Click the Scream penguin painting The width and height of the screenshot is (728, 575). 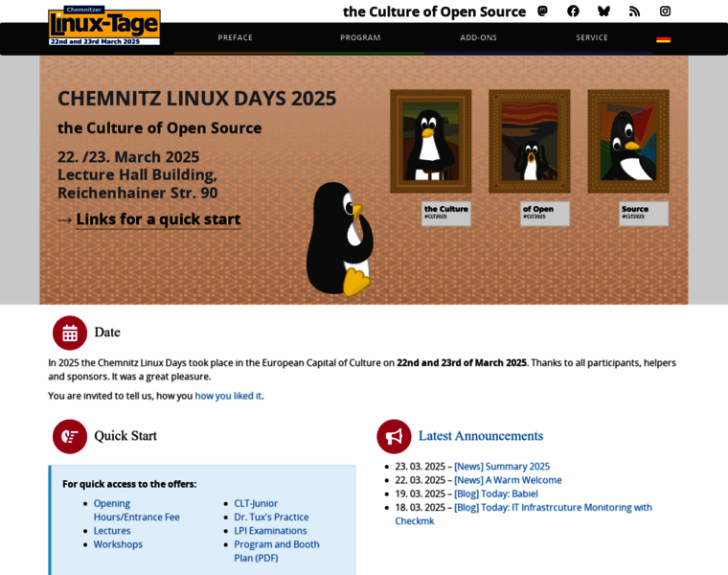point(530,141)
